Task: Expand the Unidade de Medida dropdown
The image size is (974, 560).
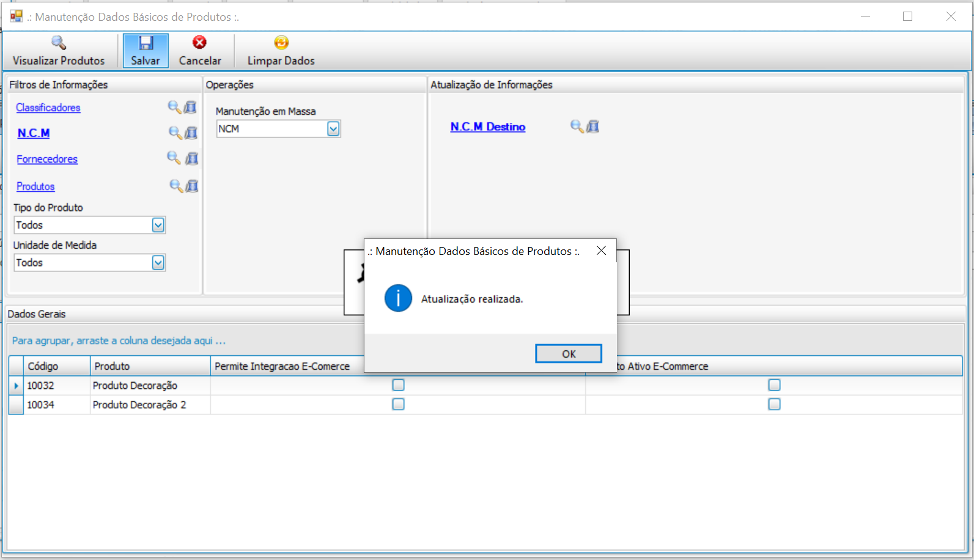Action: (x=158, y=263)
